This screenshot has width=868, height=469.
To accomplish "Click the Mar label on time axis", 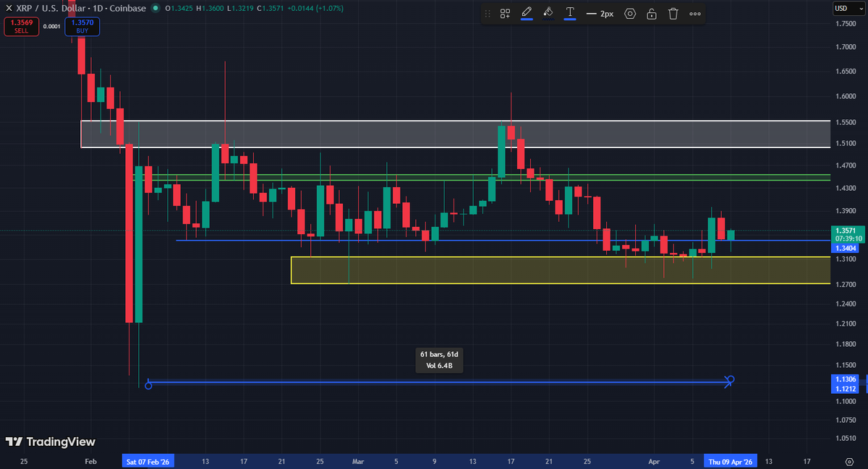I will (359, 460).
